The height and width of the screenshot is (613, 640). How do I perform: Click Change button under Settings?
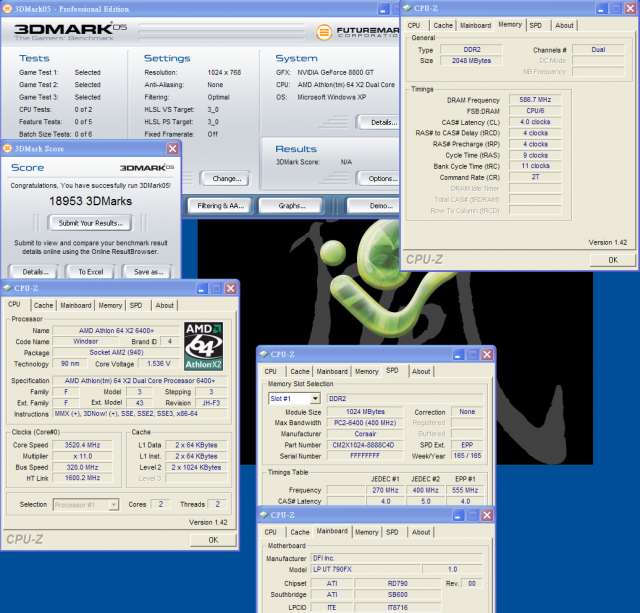[x=226, y=178]
